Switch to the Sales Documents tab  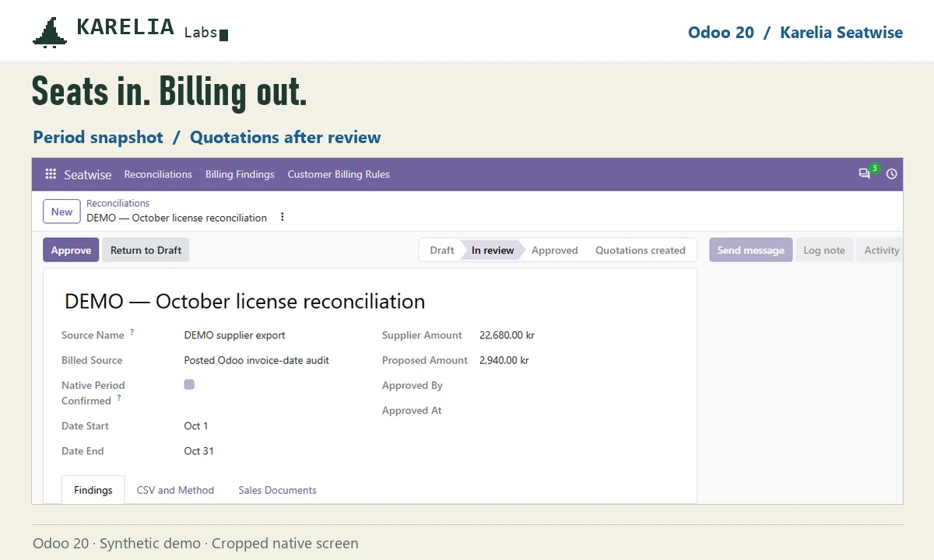tap(277, 490)
